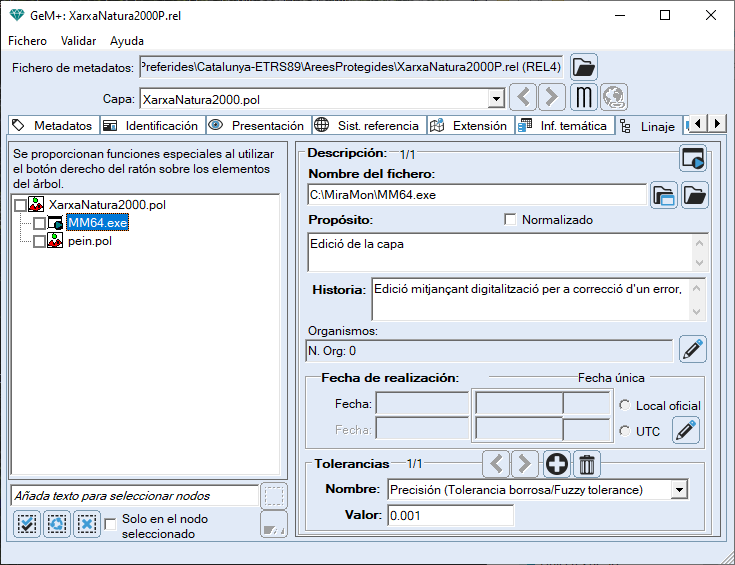Image resolution: width=735 pixels, height=565 pixels.
Task: Go to next tolerance with right arrow
Action: click(x=524, y=464)
